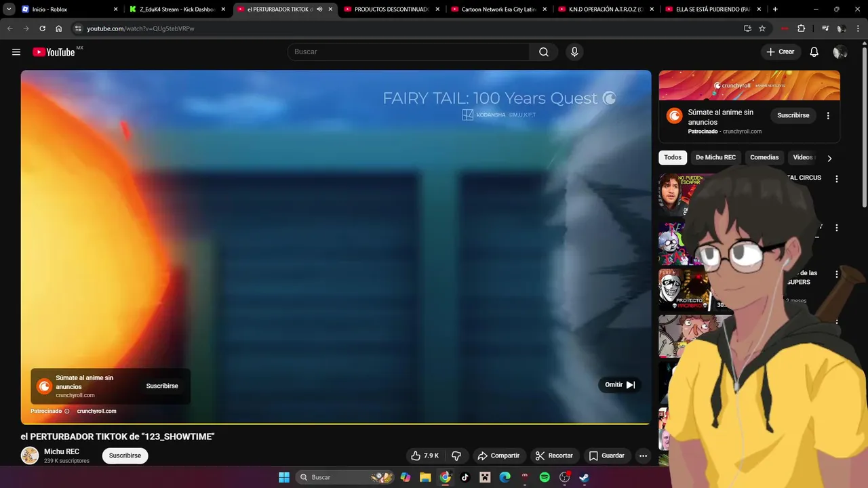
Task: Mute the PERTURBADOR TIKTOK tab audio
Action: 319,9
